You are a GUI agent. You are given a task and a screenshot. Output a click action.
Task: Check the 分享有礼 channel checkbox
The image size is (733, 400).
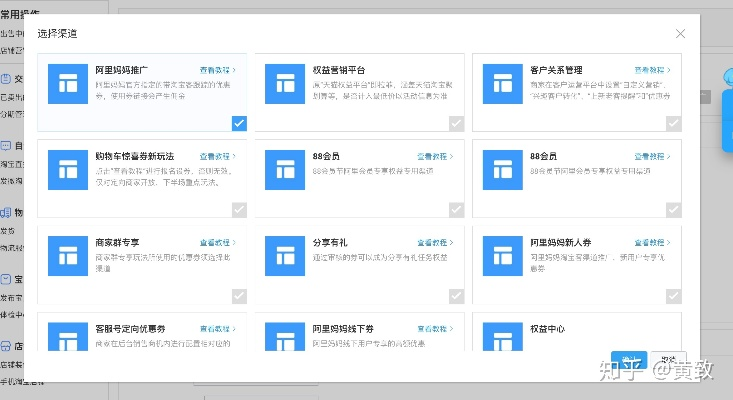(x=456, y=296)
